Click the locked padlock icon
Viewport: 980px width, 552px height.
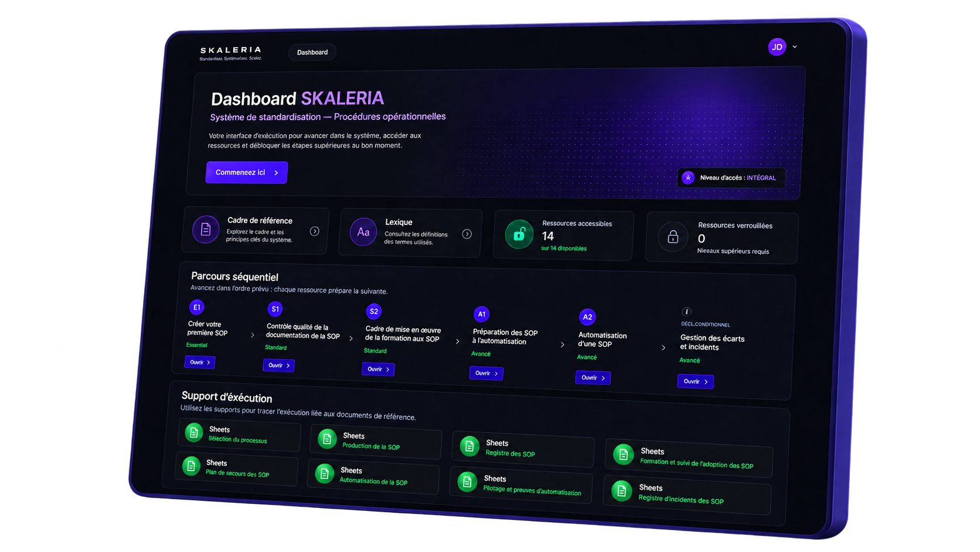[673, 237]
